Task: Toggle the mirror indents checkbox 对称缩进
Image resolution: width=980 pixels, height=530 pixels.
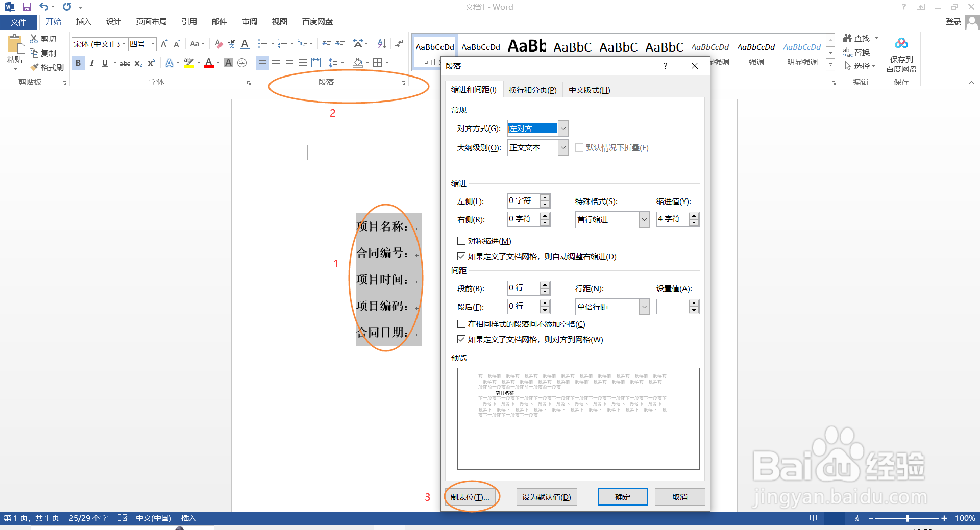Action: (461, 241)
